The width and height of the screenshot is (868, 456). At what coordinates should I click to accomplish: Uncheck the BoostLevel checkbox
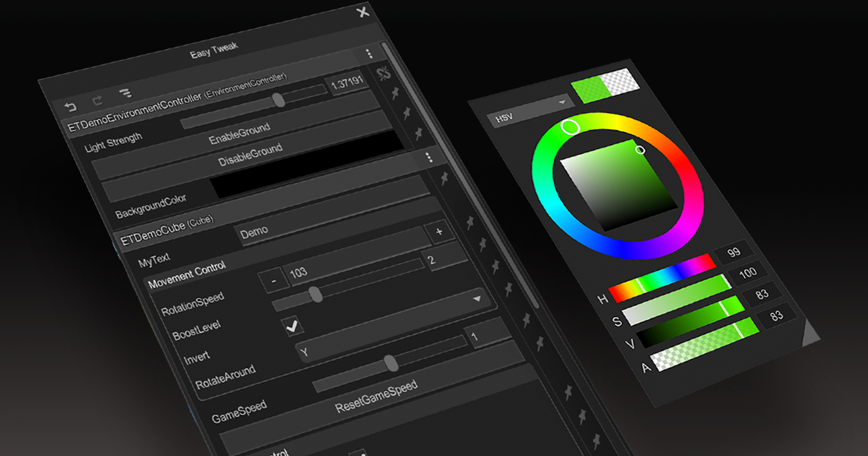(x=292, y=324)
